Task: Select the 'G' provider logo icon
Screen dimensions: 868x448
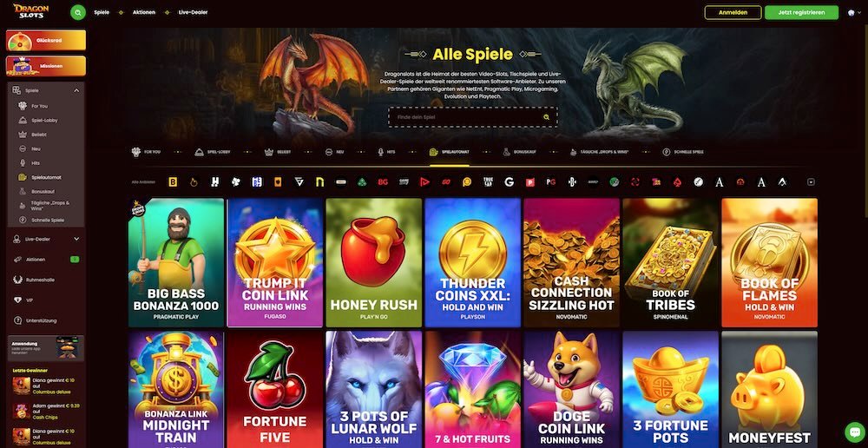Action: [x=509, y=181]
